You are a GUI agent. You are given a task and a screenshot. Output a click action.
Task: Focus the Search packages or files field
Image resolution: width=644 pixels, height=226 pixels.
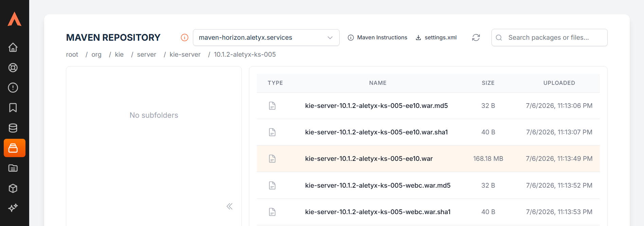(x=549, y=37)
